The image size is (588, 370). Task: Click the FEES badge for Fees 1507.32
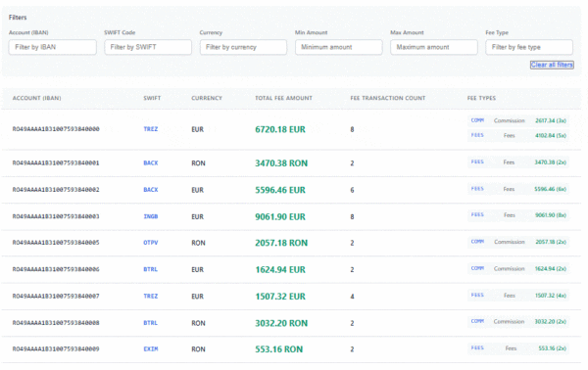click(x=477, y=295)
